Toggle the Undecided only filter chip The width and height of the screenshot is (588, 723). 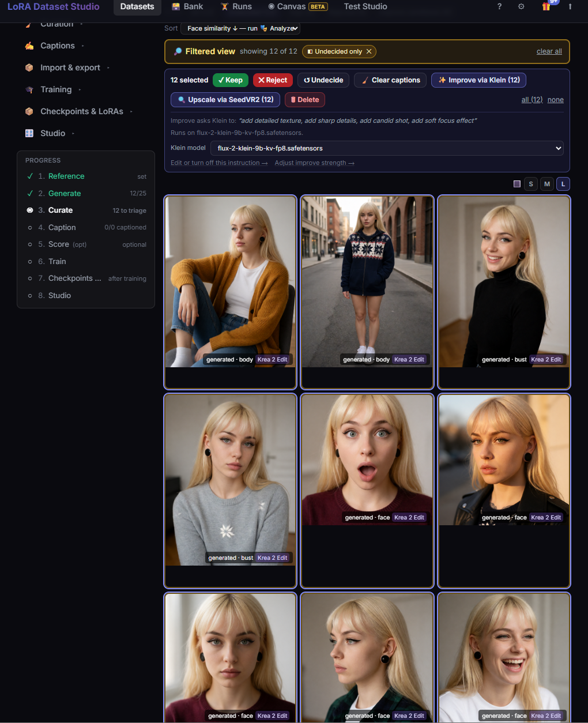coord(339,51)
